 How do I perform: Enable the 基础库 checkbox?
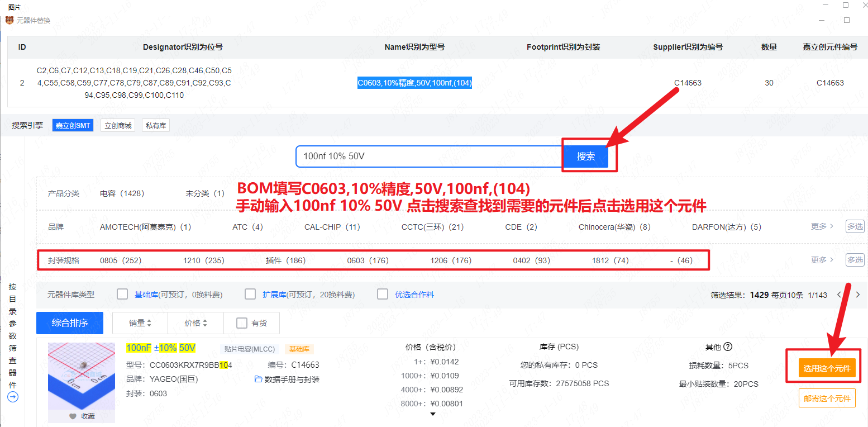coord(122,295)
